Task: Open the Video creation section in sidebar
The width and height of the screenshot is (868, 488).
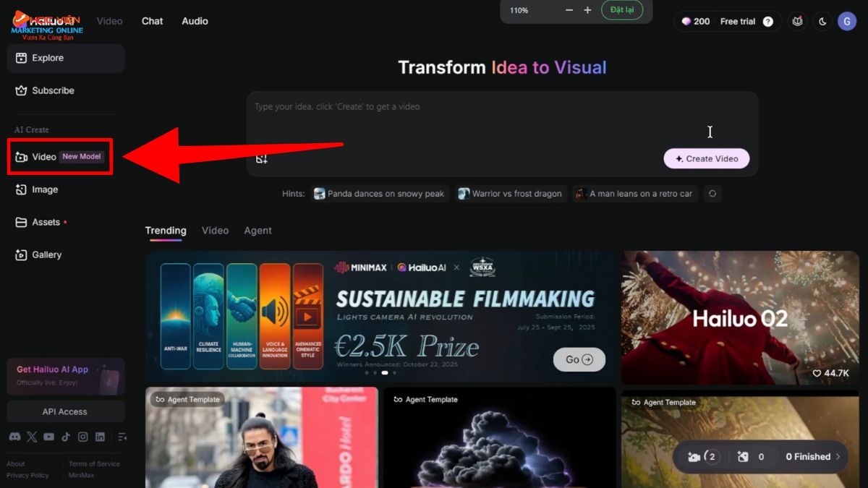Action: coord(60,157)
